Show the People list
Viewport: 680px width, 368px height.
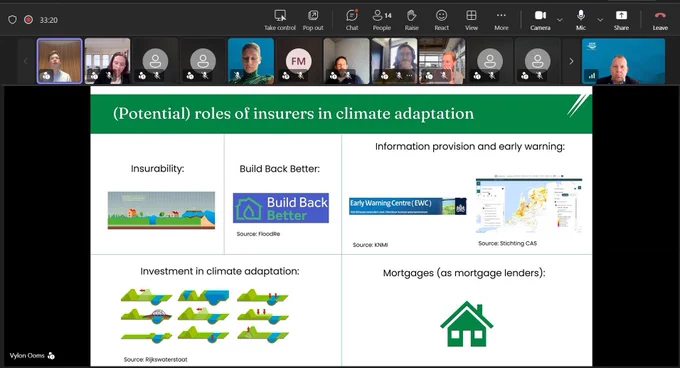(382, 20)
